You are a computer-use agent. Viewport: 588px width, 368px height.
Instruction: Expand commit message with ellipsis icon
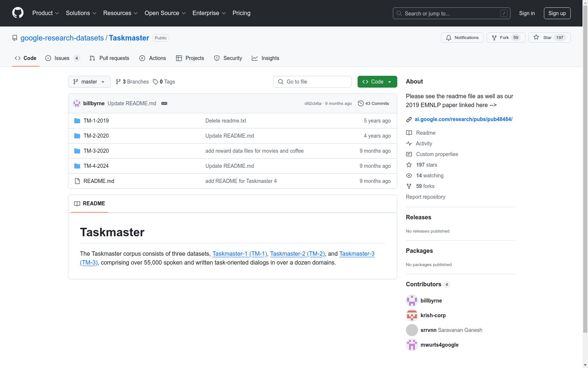[164, 103]
